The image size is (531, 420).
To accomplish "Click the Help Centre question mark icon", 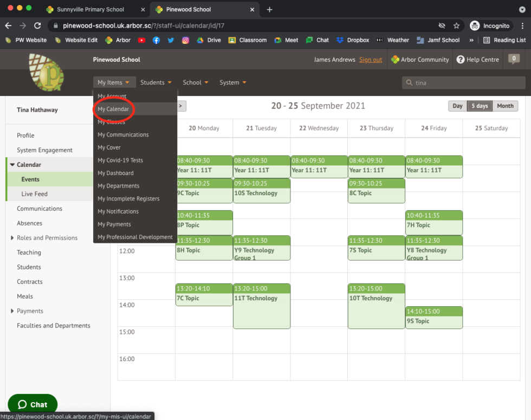I will 461,60.
